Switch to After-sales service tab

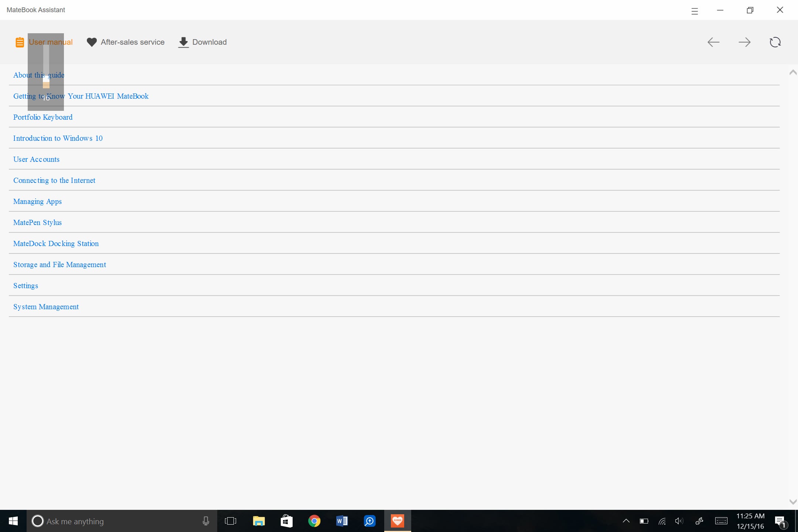pyautogui.click(x=126, y=42)
